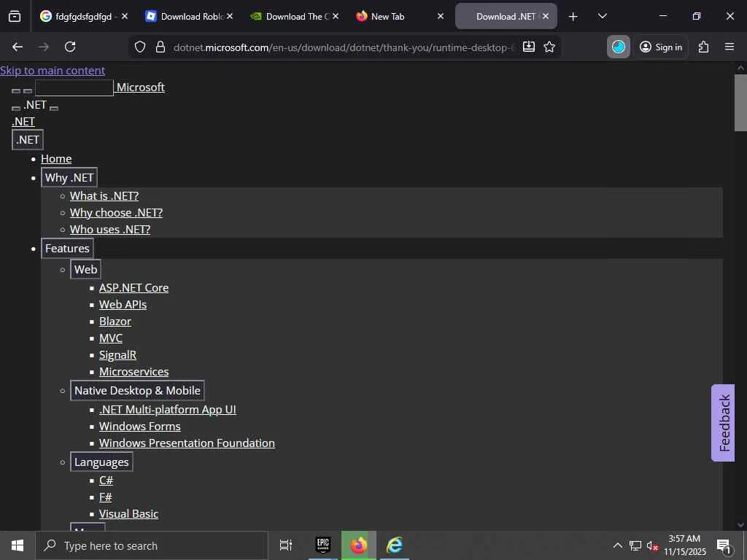Viewport: 747px width, 560px height.
Task: Open ASP.NET Core link
Action: [134, 287]
